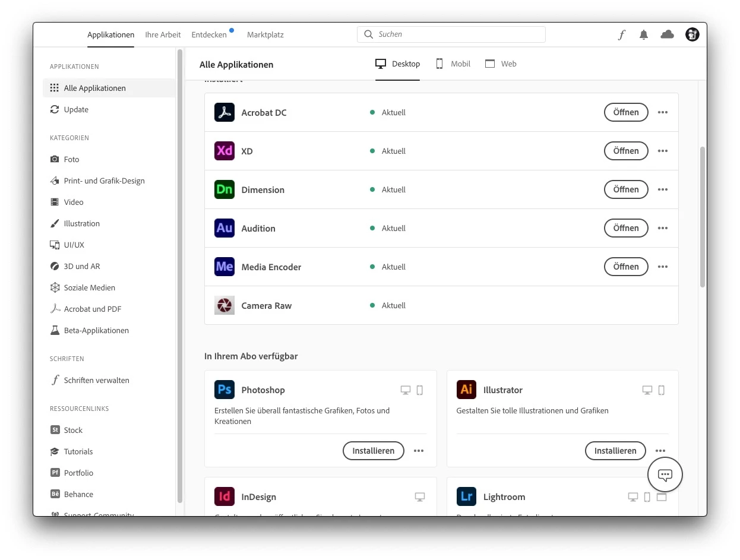Select the Web platform tab
This screenshot has width=740, height=560.
pyautogui.click(x=501, y=64)
